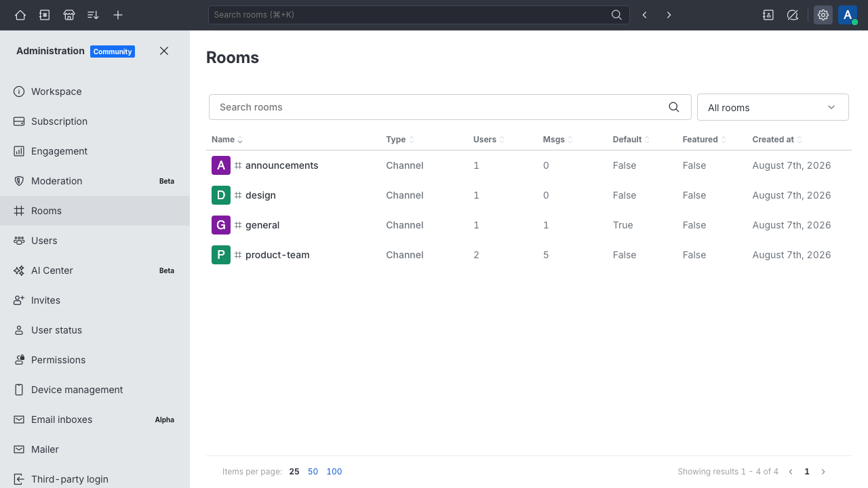Viewport: 868px width, 488px height.
Task: Set items per page to 25
Action: pyautogui.click(x=294, y=472)
